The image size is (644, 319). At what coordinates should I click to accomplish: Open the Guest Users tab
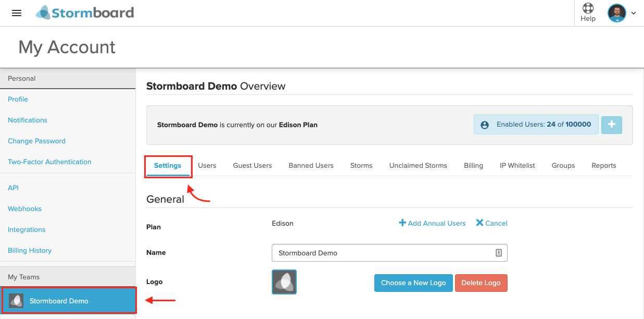point(252,166)
